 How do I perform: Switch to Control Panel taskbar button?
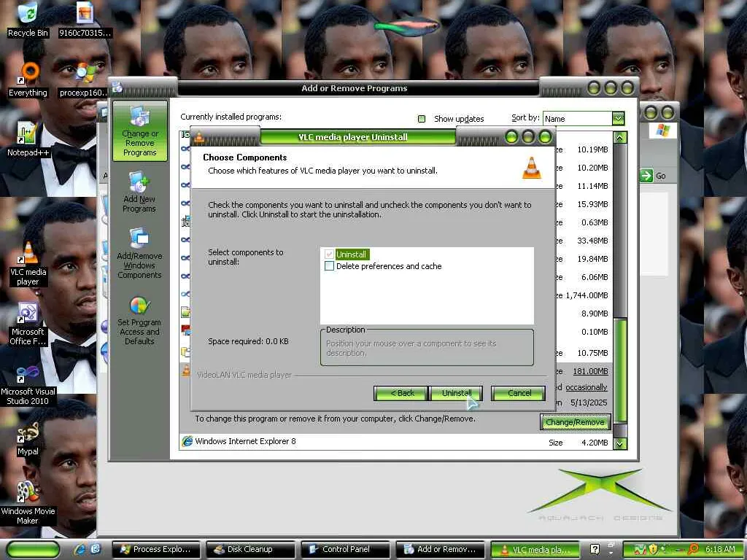click(x=345, y=550)
